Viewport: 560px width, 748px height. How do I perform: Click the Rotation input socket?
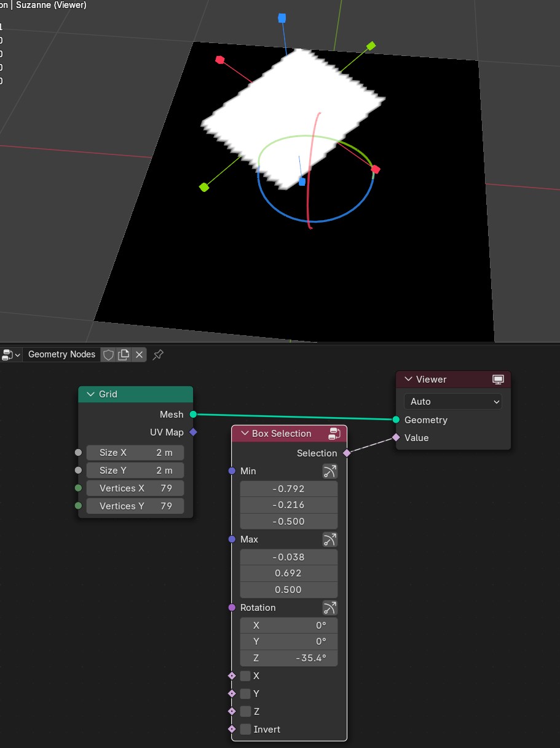tap(232, 608)
